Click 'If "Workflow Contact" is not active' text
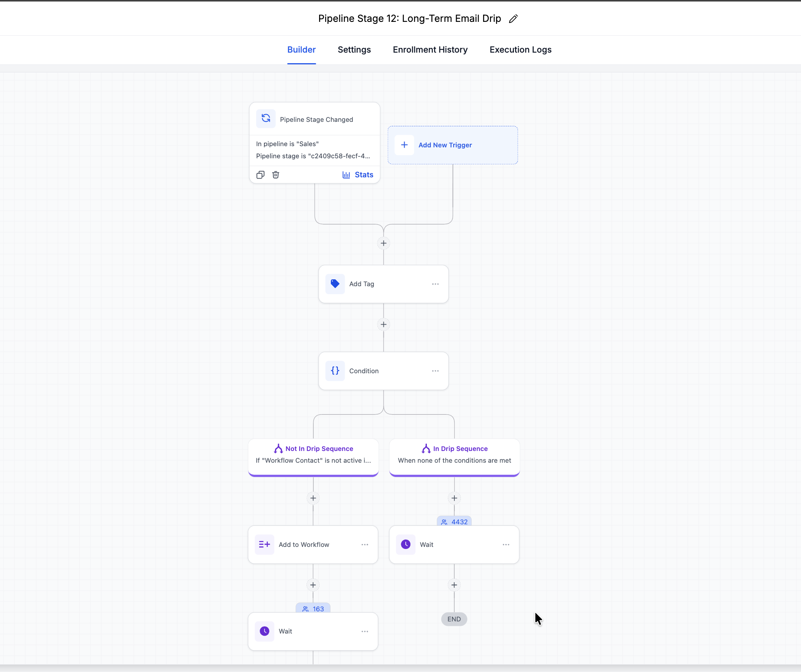 (x=313, y=460)
